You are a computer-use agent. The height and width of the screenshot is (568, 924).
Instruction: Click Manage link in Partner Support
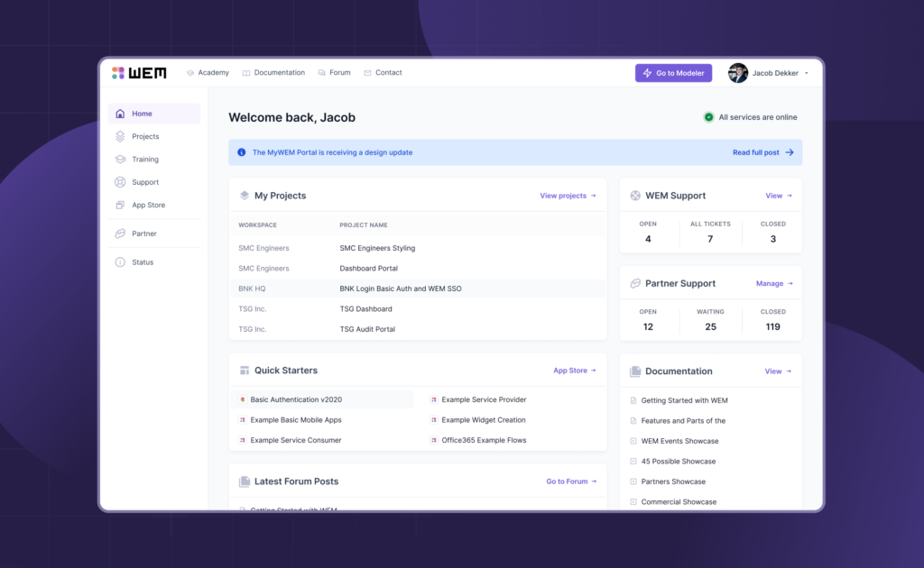pos(773,283)
